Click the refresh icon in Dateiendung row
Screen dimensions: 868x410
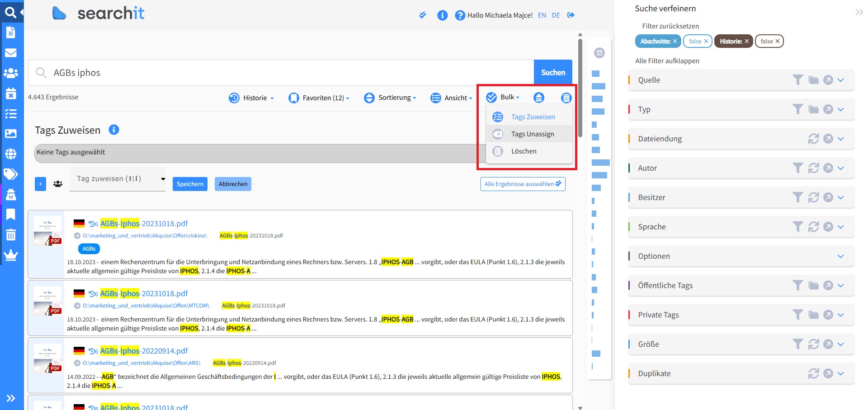813,139
